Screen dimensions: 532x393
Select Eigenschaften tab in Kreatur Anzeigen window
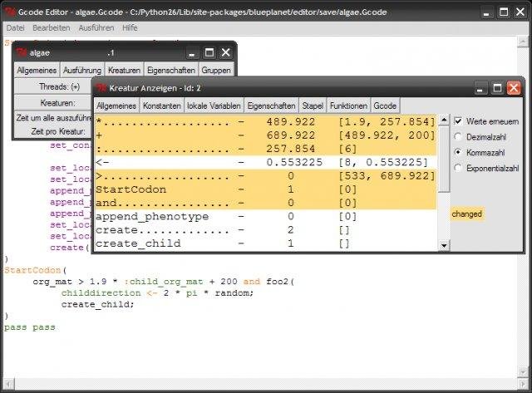pyautogui.click(x=272, y=106)
